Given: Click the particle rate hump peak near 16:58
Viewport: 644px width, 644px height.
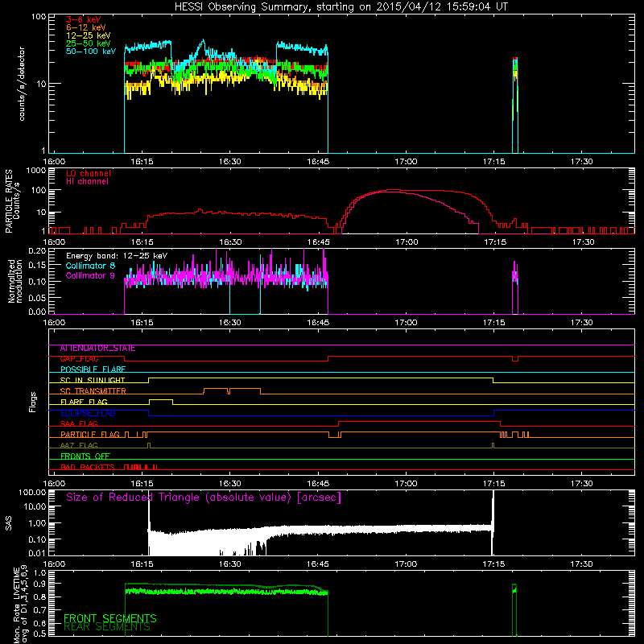Looking at the screenshot, I should tap(392, 191).
